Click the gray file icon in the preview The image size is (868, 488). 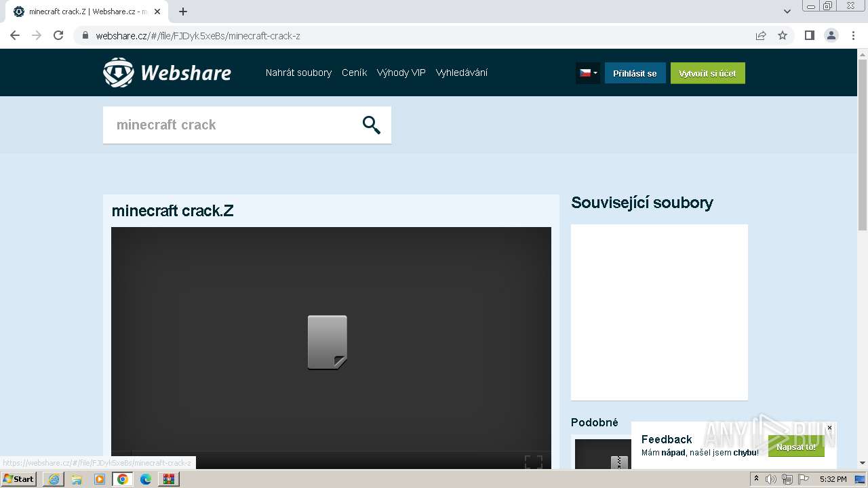[328, 342]
